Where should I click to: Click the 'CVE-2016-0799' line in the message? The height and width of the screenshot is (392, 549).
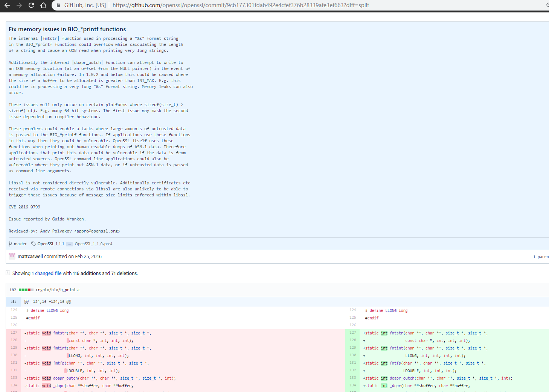tap(24, 207)
